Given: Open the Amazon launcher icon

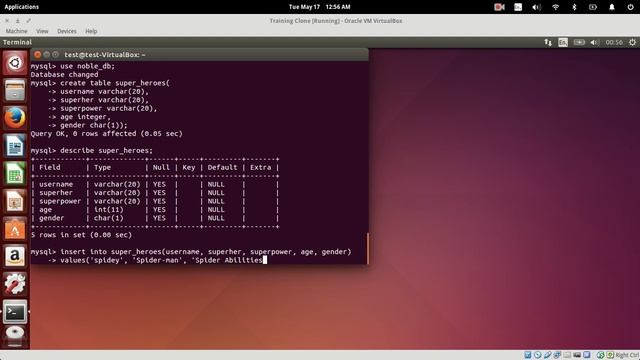Looking at the screenshot, I should coord(15,257).
